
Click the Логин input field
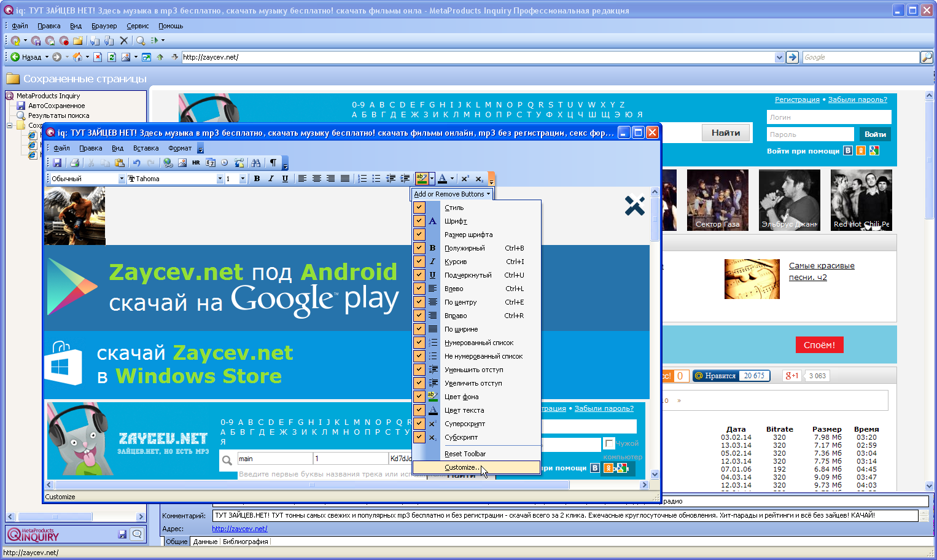coord(829,117)
